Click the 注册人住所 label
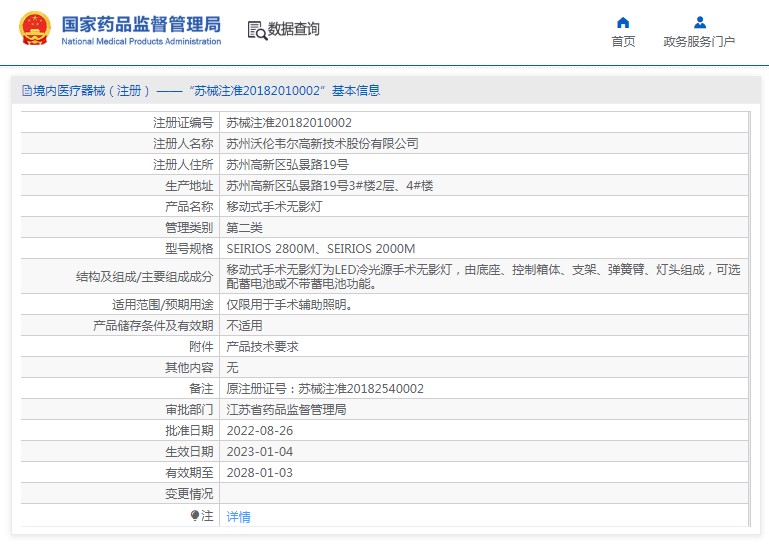Screen dimensions: 769x545 (183, 165)
